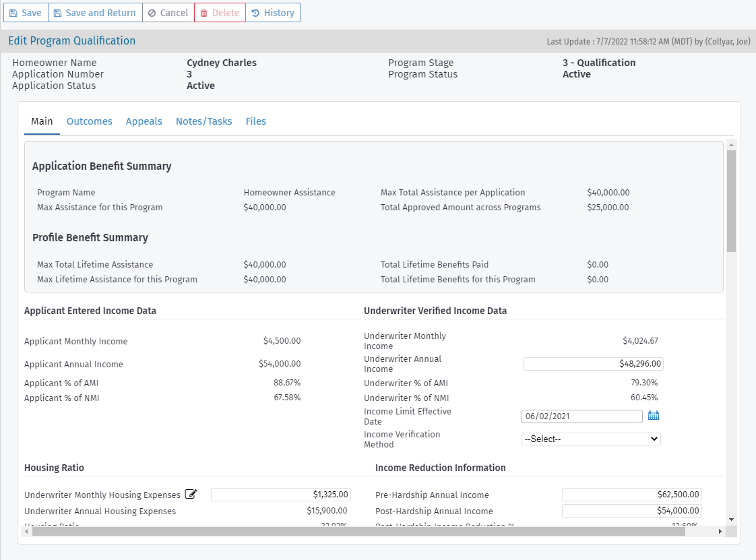Click Save and Return button
The image size is (756, 560).
click(95, 13)
